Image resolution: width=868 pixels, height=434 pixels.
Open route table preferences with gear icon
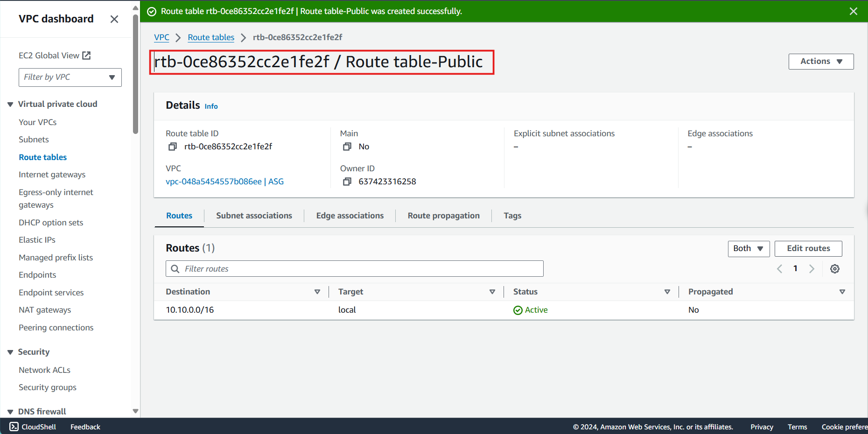[835, 268]
